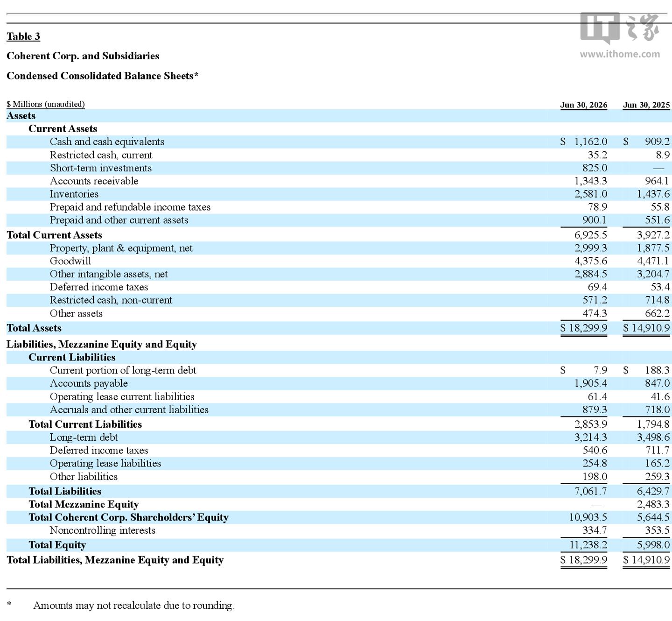Click the "Total Assets" row label
Viewport: 672px width, 621px height.
pos(34,329)
